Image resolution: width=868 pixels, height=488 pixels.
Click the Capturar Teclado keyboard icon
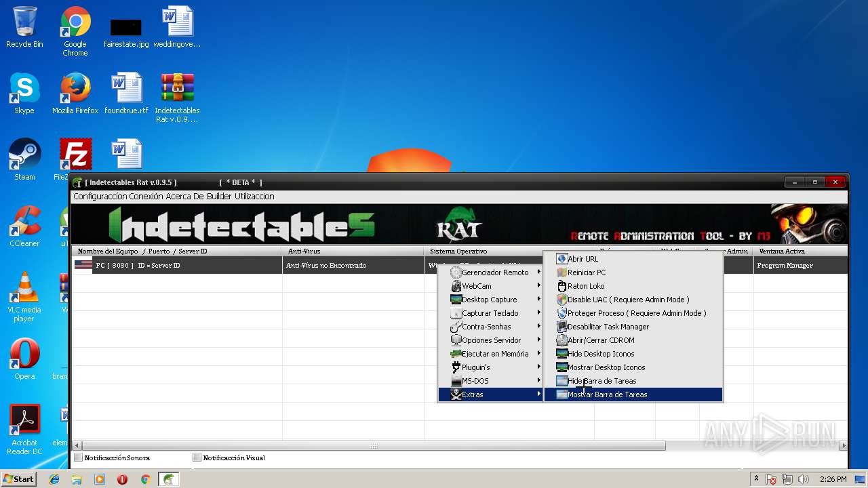tap(456, 313)
